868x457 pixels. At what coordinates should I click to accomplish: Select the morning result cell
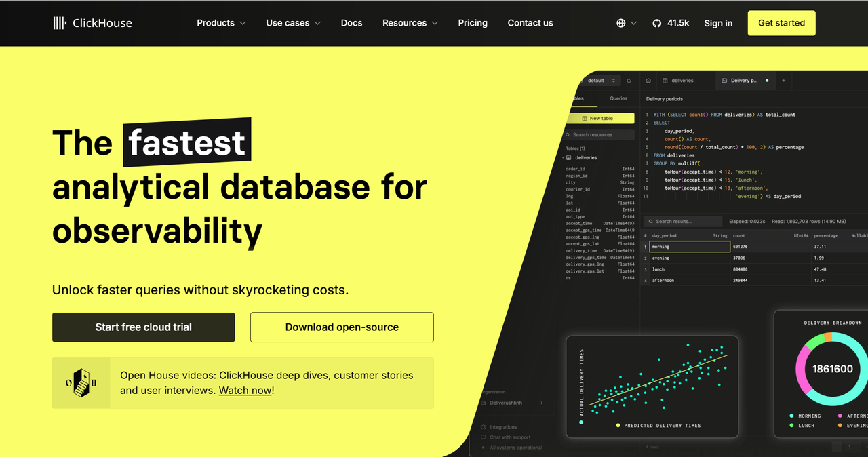(x=690, y=247)
